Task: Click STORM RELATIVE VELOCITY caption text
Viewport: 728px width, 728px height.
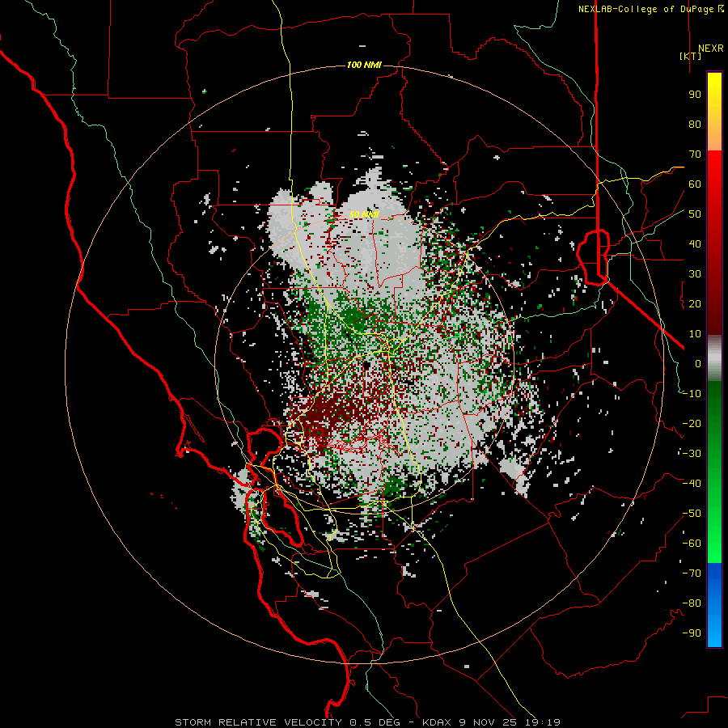Action: (258, 722)
